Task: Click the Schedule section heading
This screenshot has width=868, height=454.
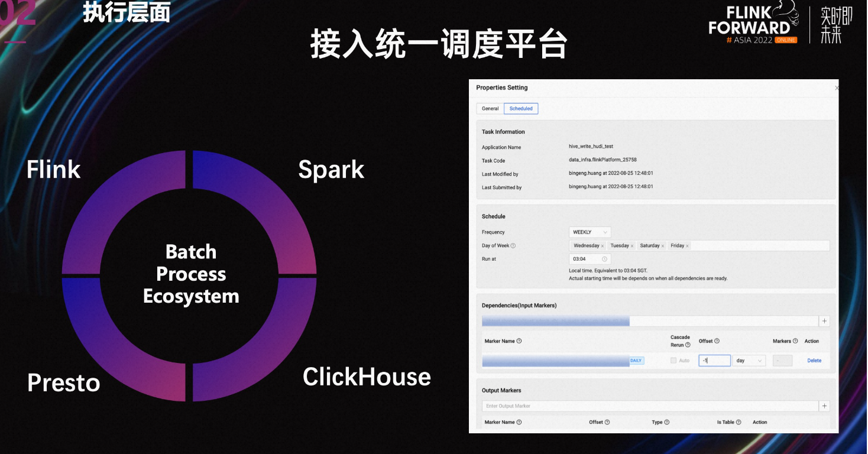Action: pyautogui.click(x=494, y=216)
